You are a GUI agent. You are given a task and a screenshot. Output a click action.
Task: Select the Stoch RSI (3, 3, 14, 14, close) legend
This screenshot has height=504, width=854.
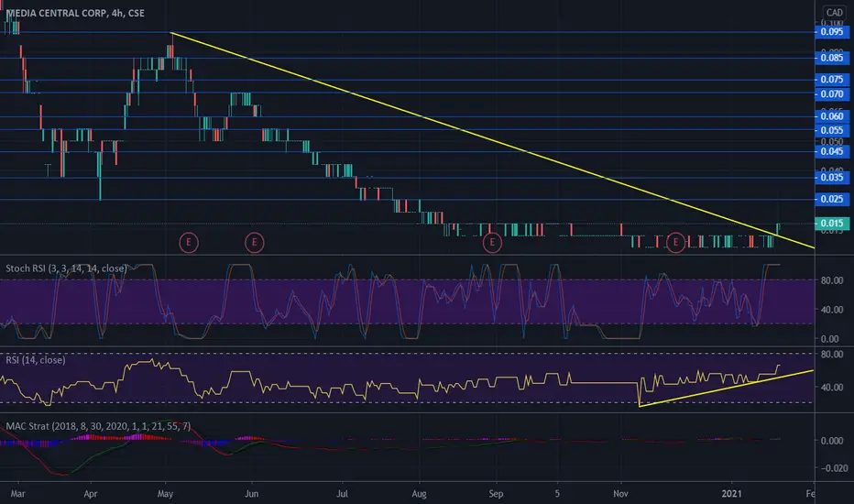tap(66, 268)
